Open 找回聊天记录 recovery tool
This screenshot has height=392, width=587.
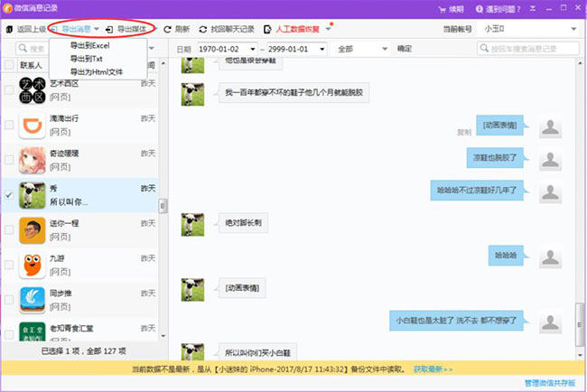tap(203, 29)
